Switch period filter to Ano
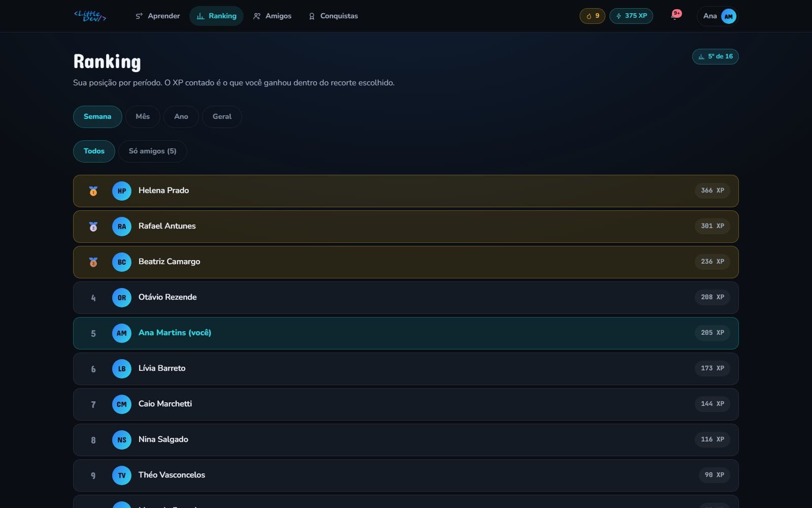This screenshot has height=508, width=812. [x=181, y=116]
